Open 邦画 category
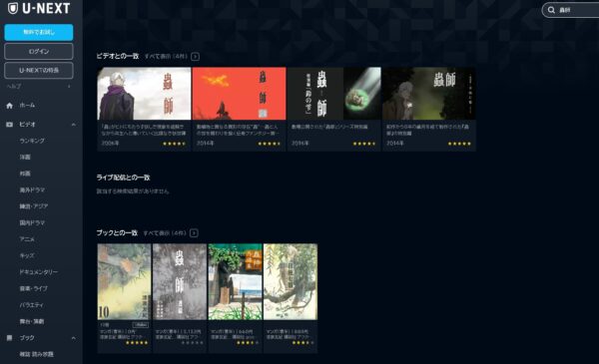599x364 pixels. tap(25, 174)
